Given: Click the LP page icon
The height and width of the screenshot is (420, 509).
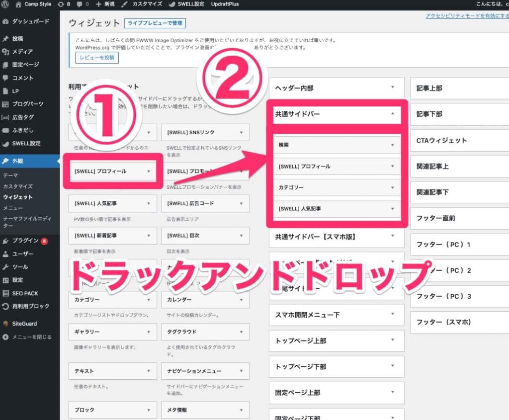Looking at the screenshot, I should tap(5, 91).
